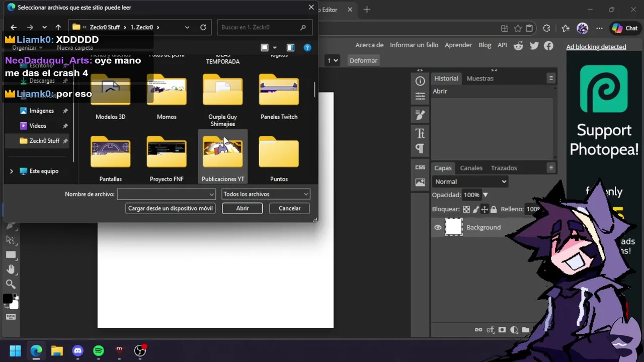Open Photopea's Facebook page icon

[548, 46]
